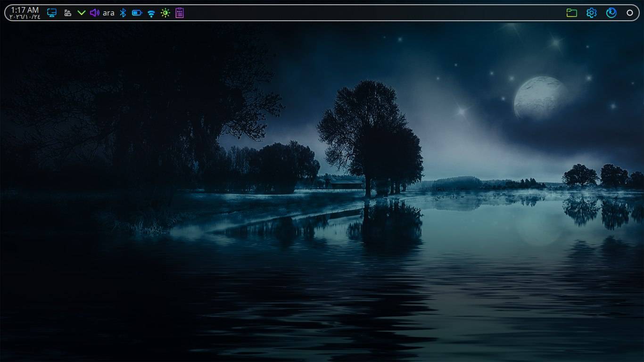Open the white disk drives tray icon
644x362 pixels.
(68, 13)
